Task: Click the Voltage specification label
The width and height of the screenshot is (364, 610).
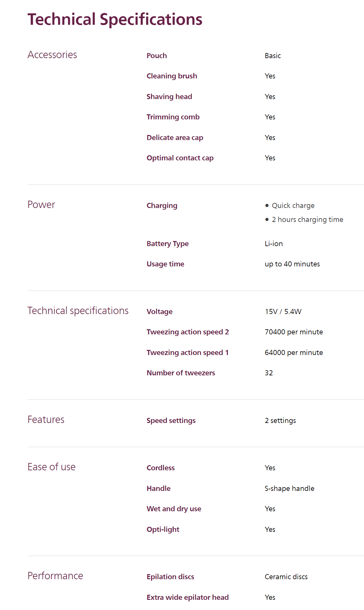Action: pos(160,312)
